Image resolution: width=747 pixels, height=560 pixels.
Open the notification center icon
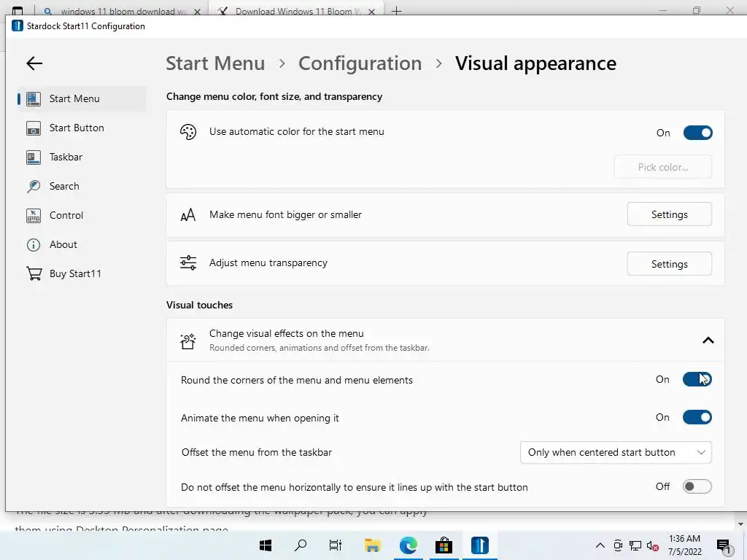(724, 547)
